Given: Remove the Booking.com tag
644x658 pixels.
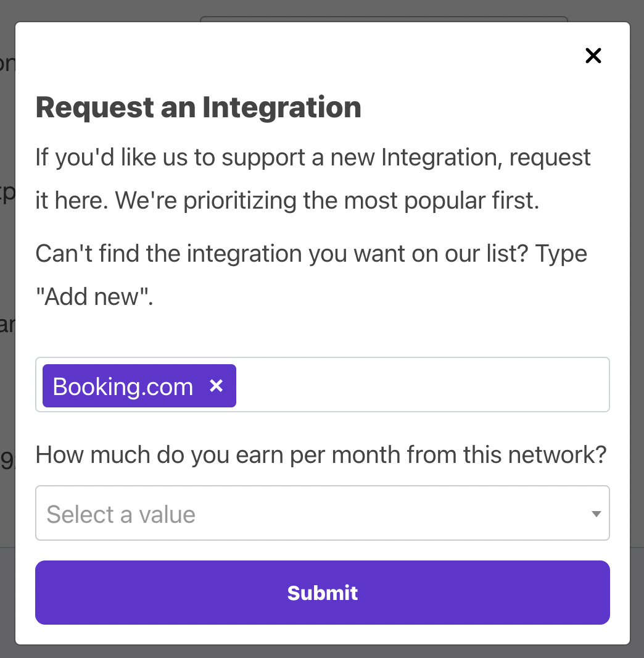Looking at the screenshot, I should 216,385.
